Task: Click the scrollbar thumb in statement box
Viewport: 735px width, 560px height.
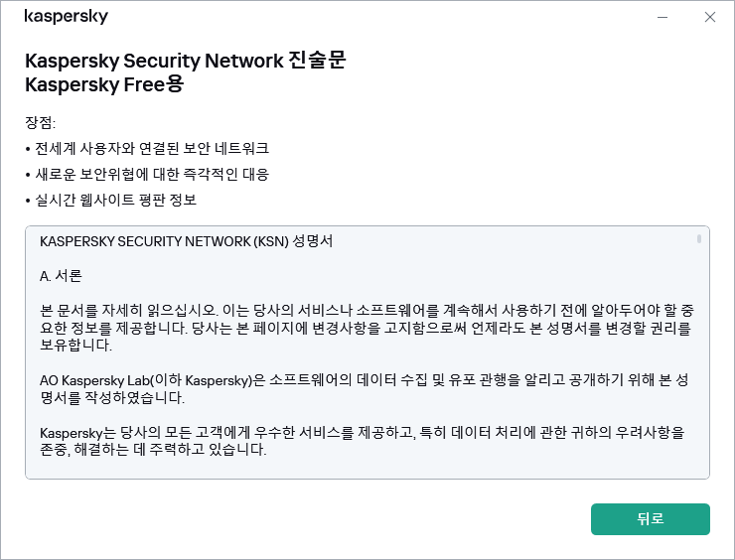Action: (x=699, y=239)
